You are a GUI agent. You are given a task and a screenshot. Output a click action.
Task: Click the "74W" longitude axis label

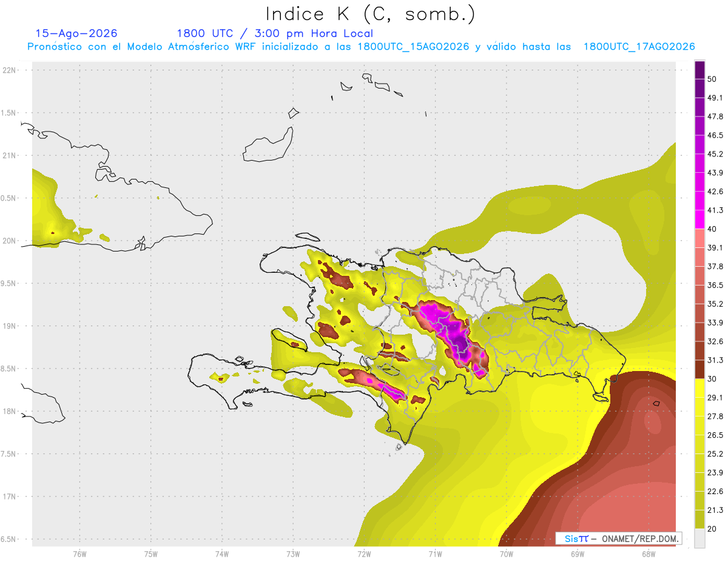point(222,554)
